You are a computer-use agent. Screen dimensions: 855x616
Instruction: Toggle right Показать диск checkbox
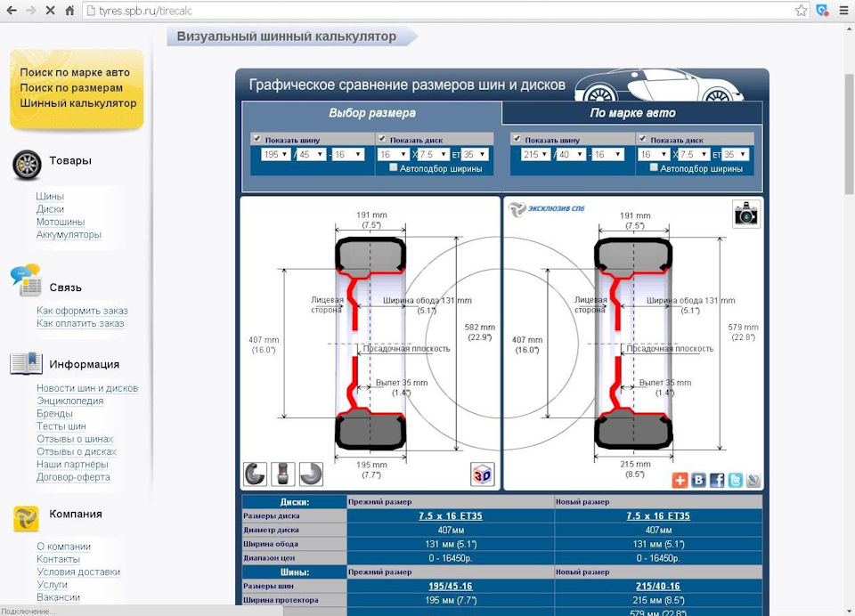tap(642, 139)
